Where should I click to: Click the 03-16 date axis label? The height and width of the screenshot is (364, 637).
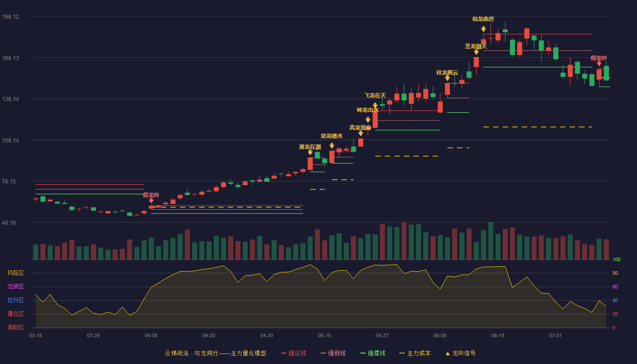pyautogui.click(x=35, y=335)
